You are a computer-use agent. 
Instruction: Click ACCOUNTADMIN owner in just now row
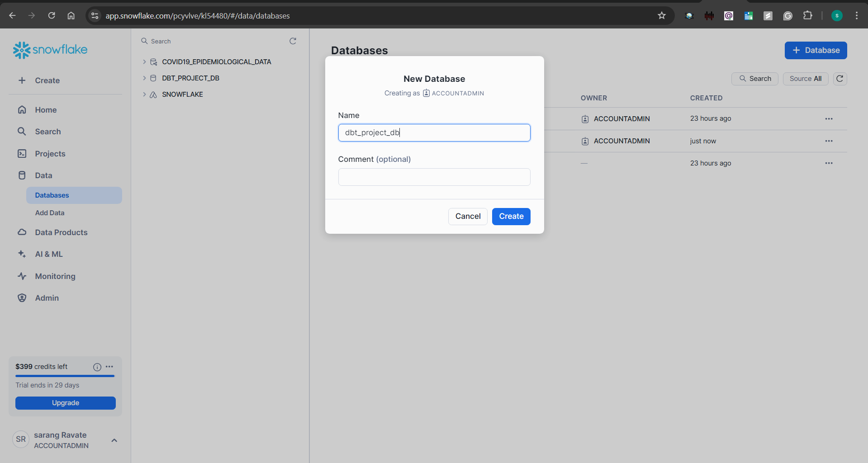[621, 141]
